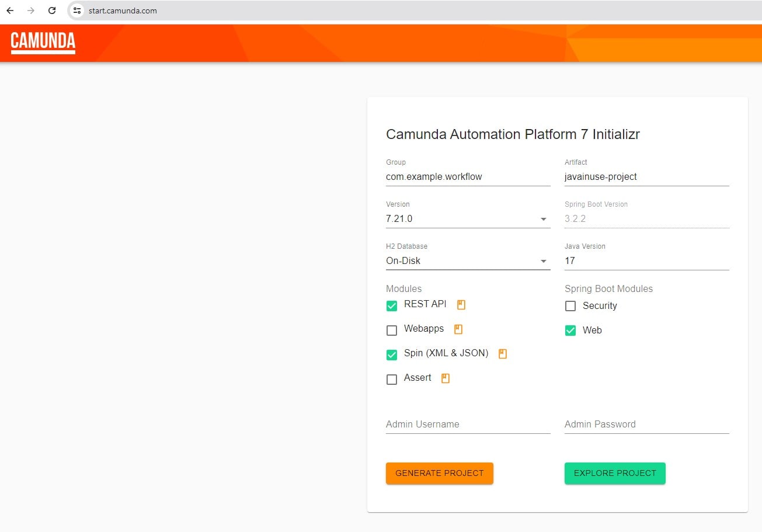Open Spin documentation book icon
This screenshot has height=532, width=762.
[503, 353]
